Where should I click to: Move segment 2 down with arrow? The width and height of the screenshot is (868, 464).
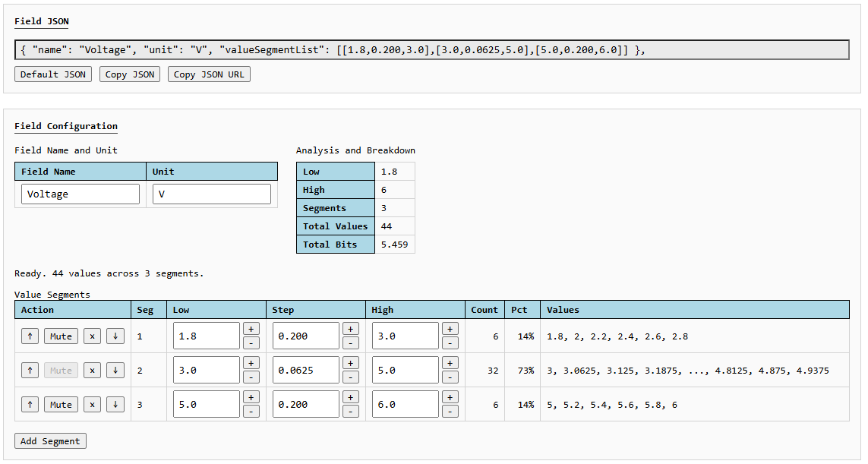[115, 371]
